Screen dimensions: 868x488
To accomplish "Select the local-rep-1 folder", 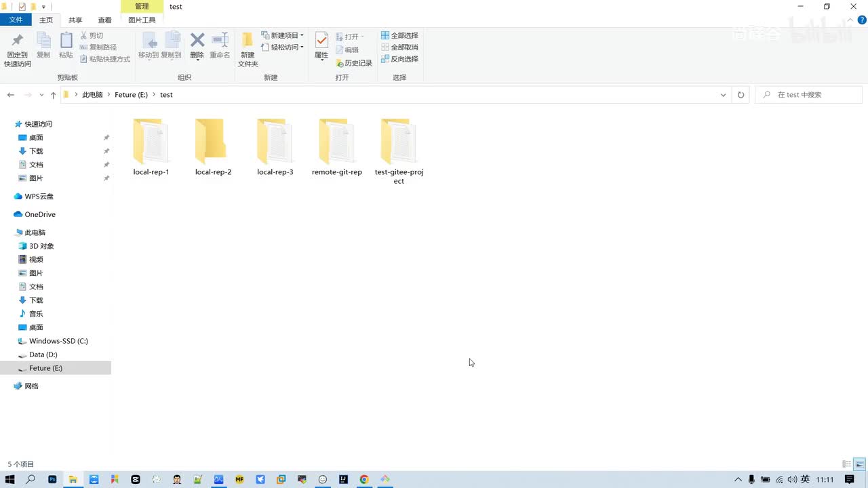I will pos(151,147).
